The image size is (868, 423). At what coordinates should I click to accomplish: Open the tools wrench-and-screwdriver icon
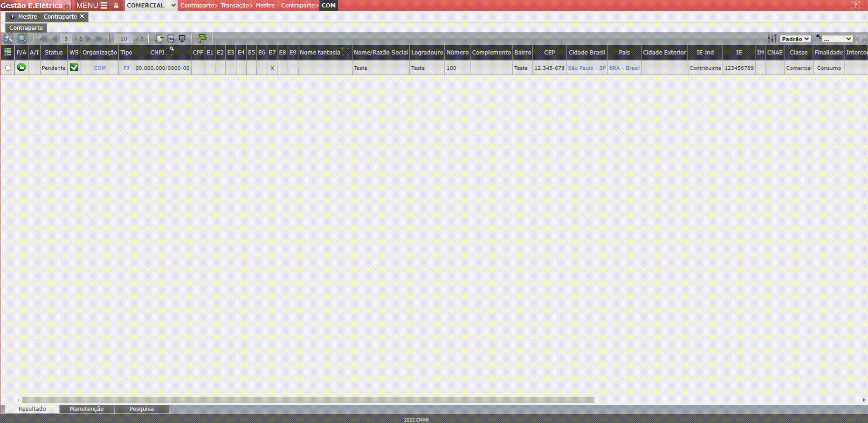point(9,39)
